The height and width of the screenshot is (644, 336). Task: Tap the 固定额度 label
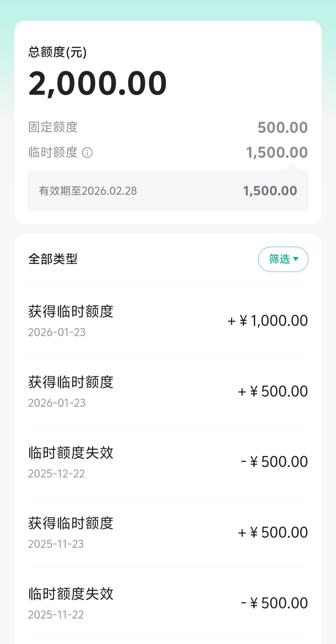pos(53,127)
